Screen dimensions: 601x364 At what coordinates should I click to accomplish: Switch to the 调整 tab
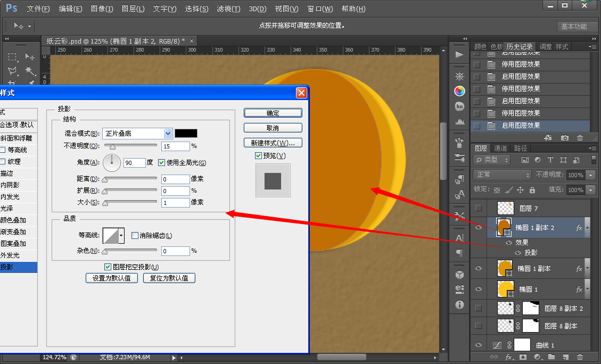546,47
